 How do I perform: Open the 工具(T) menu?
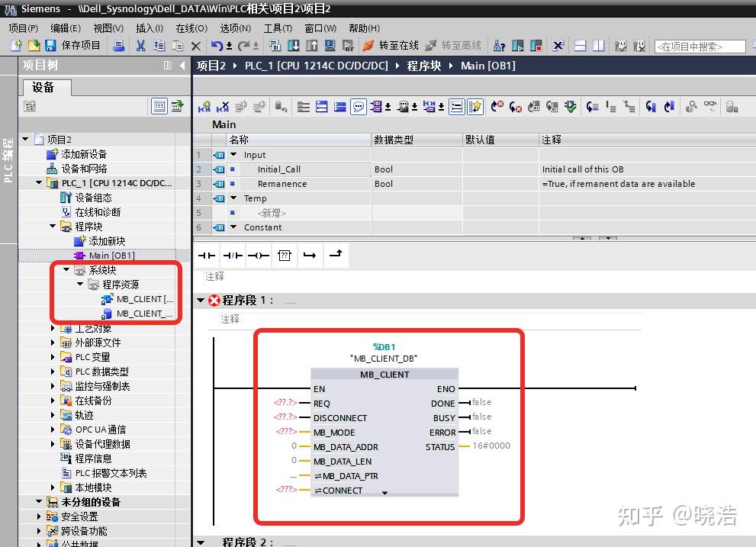pos(278,28)
